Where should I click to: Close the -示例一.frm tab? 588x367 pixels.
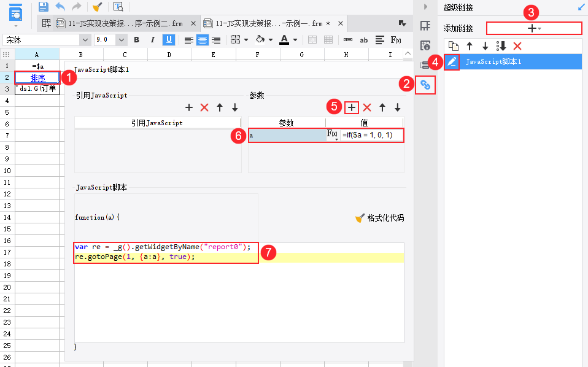(x=341, y=23)
